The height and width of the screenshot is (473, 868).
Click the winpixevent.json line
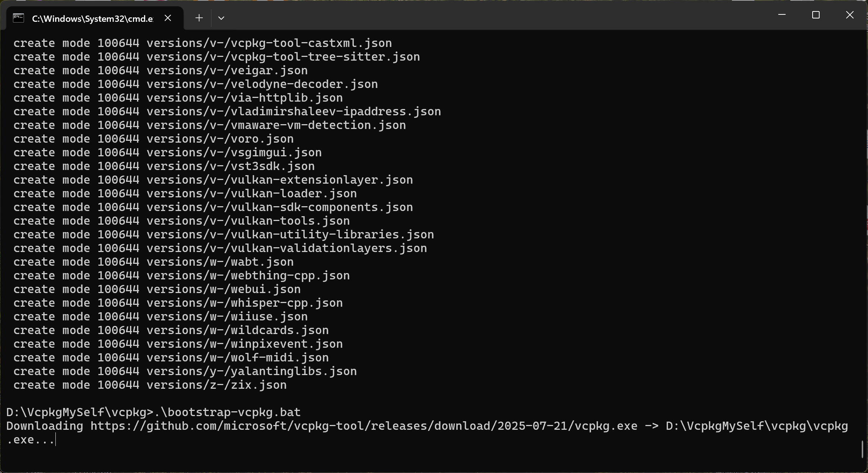(x=178, y=344)
